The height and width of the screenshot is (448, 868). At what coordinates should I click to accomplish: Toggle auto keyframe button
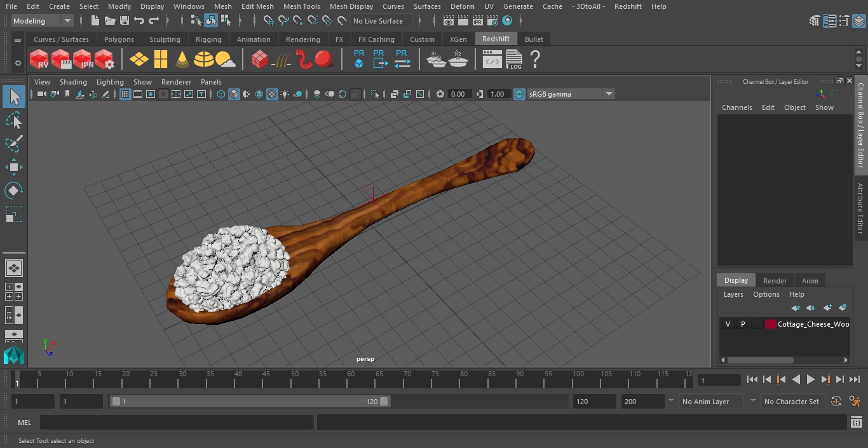(x=836, y=401)
